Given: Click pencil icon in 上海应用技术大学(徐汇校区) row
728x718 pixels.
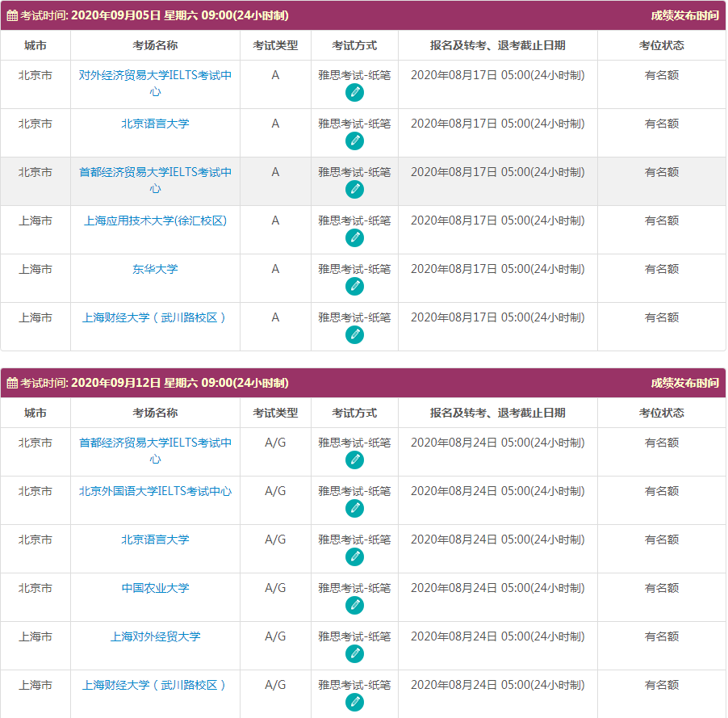Looking at the screenshot, I should (354, 238).
